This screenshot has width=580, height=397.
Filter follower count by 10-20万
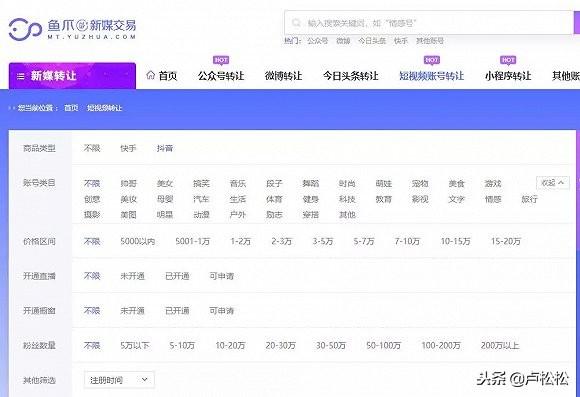point(230,346)
